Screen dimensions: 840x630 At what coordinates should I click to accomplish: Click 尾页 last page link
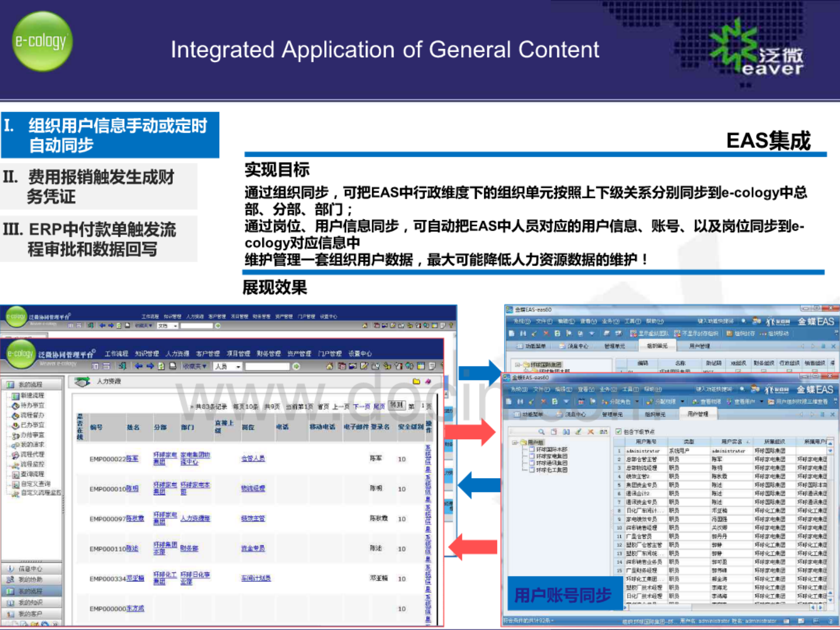click(379, 406)
